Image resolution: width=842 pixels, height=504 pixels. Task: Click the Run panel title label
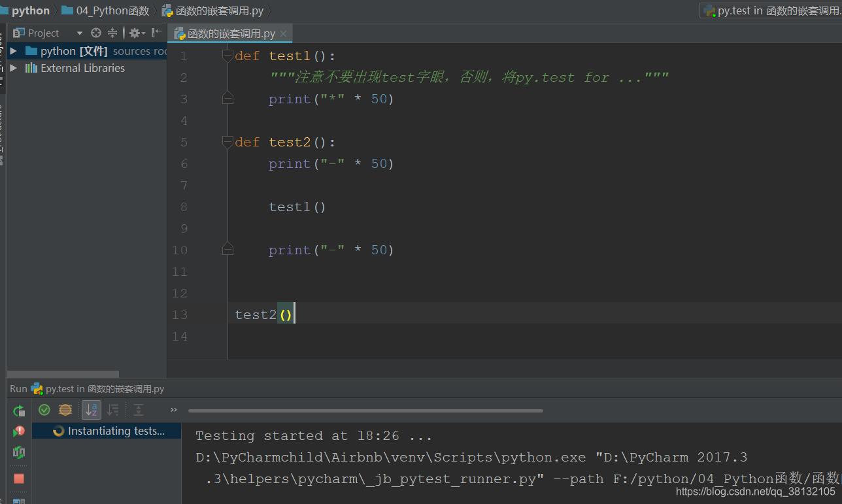[x=18, y=389]
